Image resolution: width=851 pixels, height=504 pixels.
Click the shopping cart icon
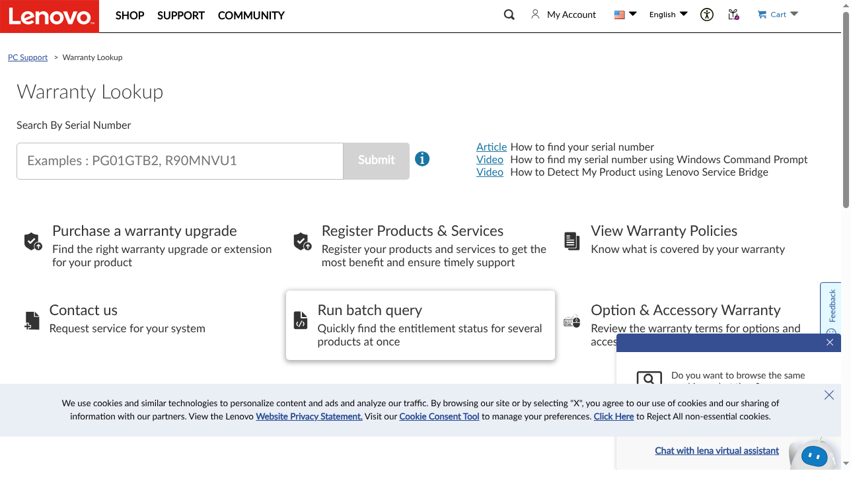click(x=762, y=15)
